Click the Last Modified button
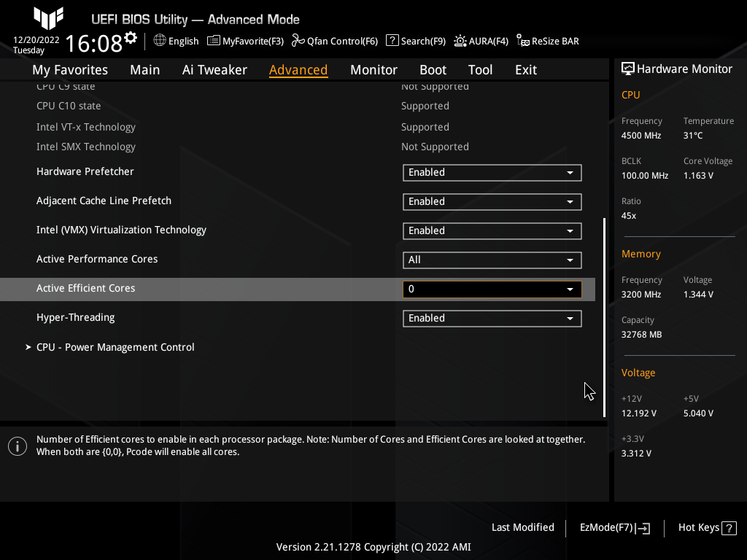 click(522, 528)
